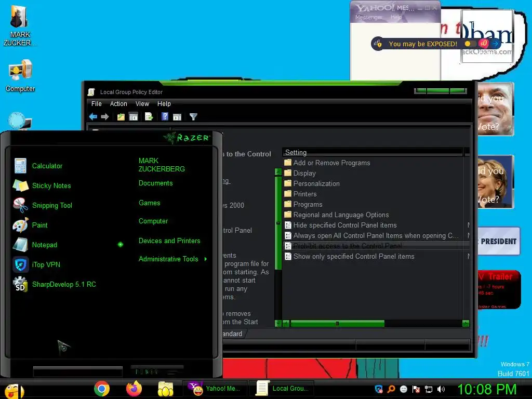Go back with the Policy Editor back arrow

[93, 117]
